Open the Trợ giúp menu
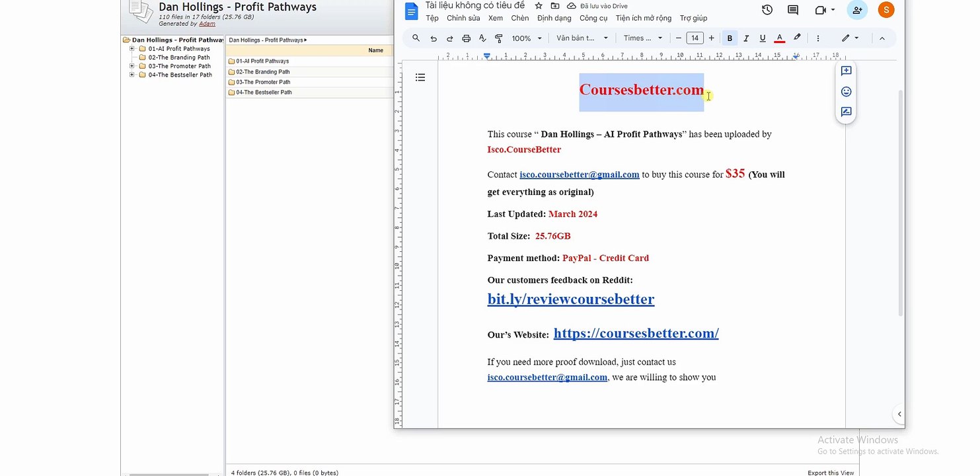This screenshot has height=476, width=980. tap(693, 19)
